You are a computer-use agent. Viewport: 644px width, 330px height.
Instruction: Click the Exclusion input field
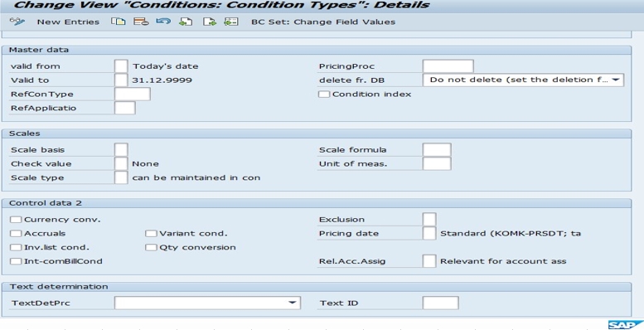coord(429,220)
